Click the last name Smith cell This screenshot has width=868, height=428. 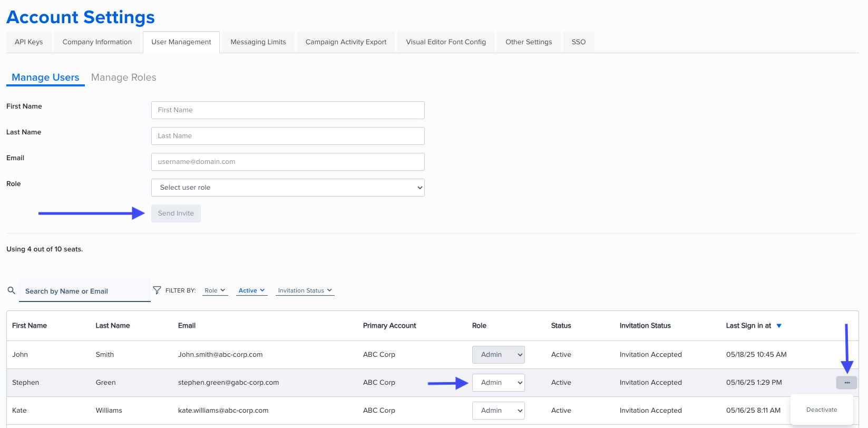point(105,355)
